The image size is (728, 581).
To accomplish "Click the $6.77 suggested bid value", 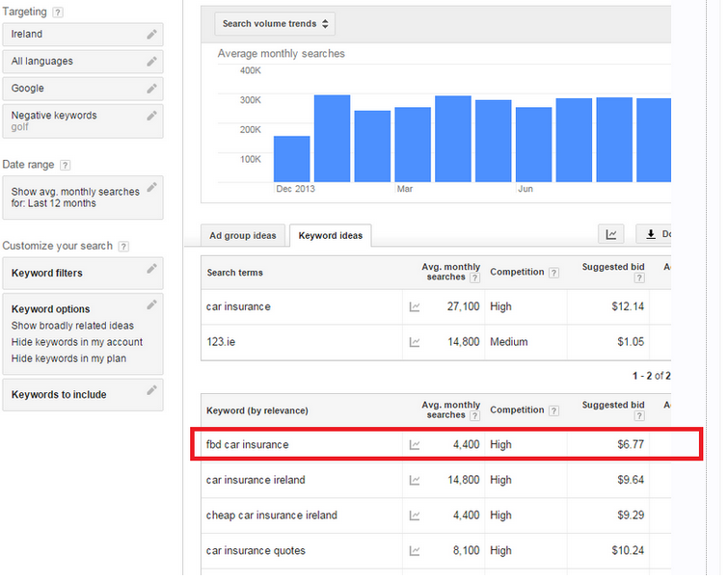I will click(x=631, y=445).
